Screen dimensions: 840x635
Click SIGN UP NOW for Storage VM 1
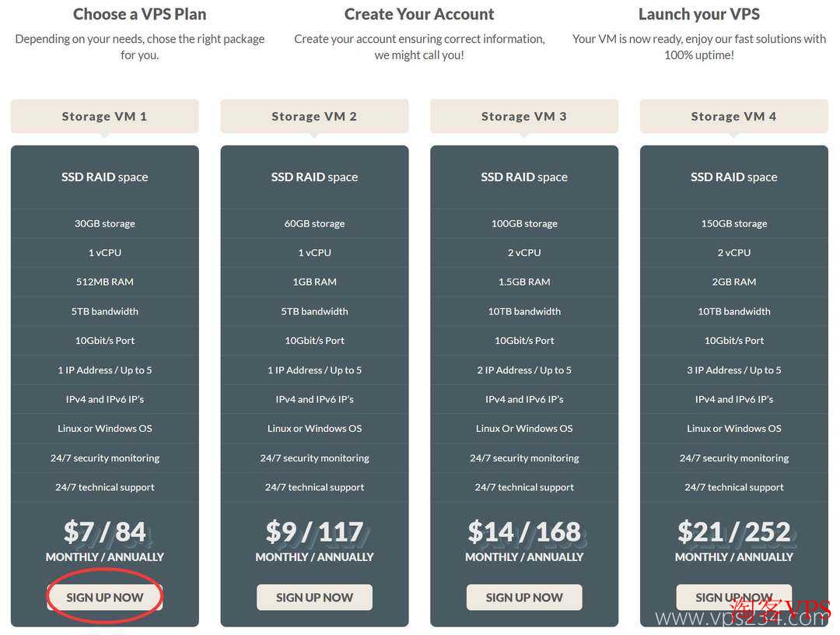click(104, 597)
